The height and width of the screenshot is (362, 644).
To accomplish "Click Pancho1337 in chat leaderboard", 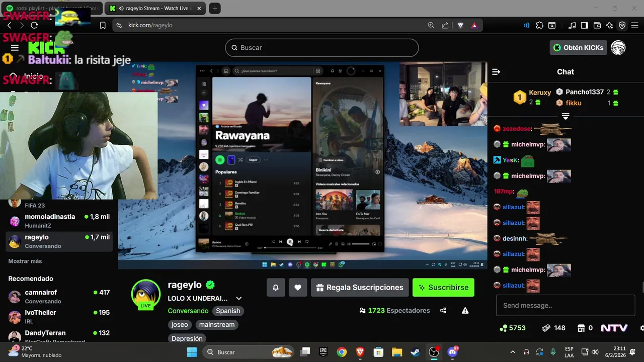I will point(584,92).
